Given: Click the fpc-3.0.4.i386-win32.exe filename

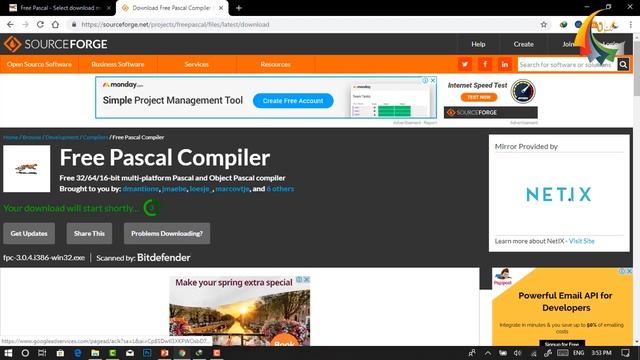Looking at the screenshot, I should tap(44, 258).
